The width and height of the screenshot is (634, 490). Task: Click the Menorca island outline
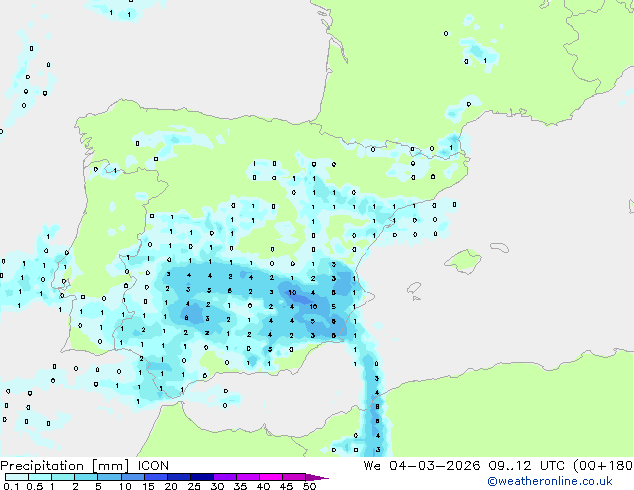coord(499,247)
